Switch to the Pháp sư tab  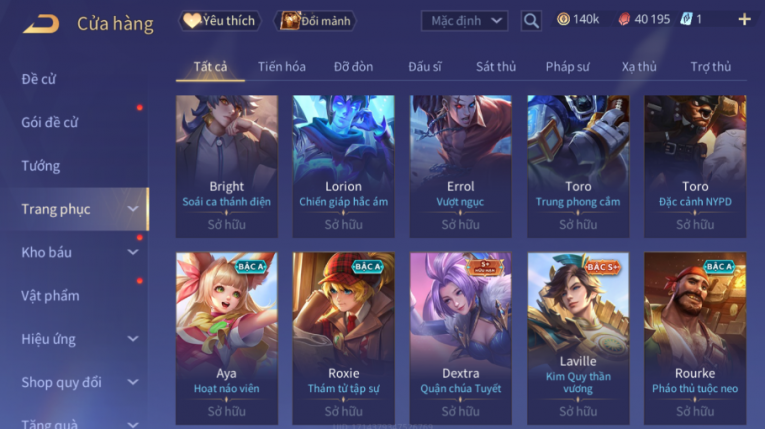(567, 66)
